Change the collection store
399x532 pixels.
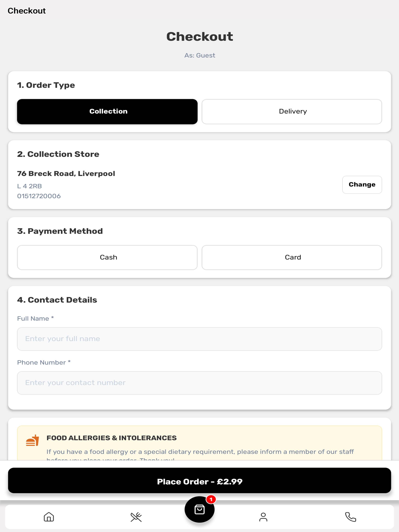362,185
